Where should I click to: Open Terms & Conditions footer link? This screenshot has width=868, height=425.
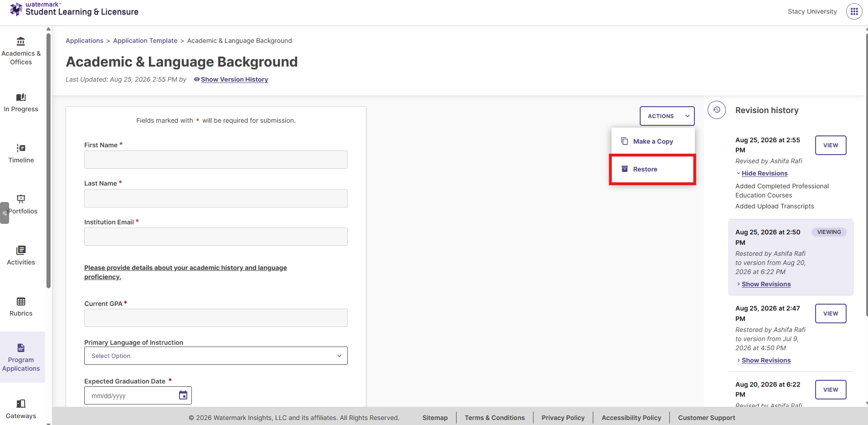(x=495, y=418)
